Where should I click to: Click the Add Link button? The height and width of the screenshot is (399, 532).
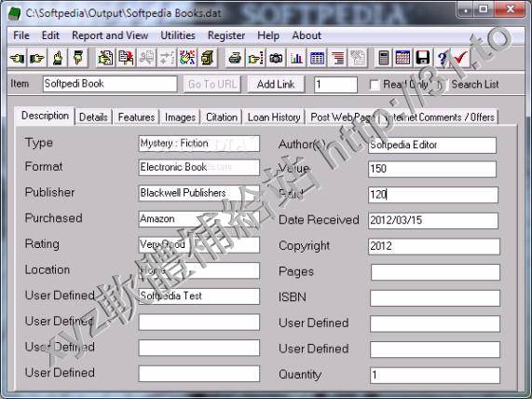[x=276, y=84]
